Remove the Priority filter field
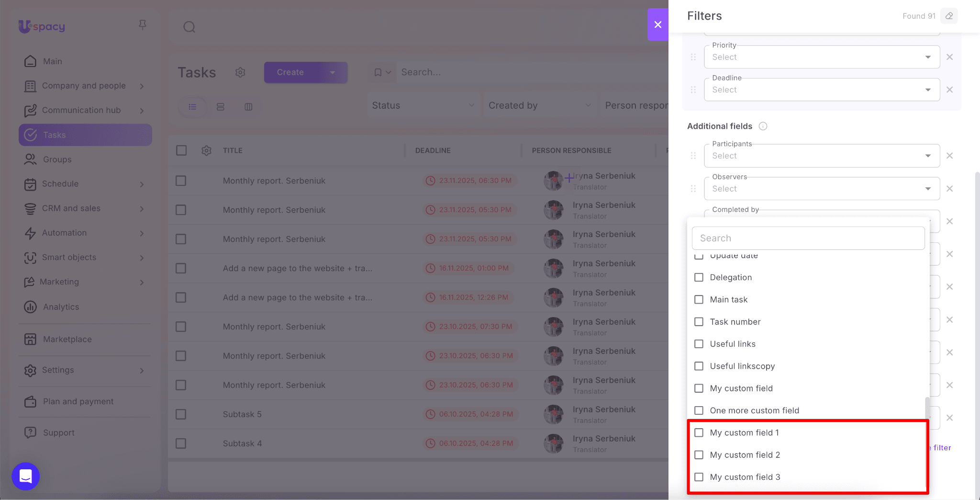Image resolution: width=980 pixels, height=500 pixels. pos(950,57)
